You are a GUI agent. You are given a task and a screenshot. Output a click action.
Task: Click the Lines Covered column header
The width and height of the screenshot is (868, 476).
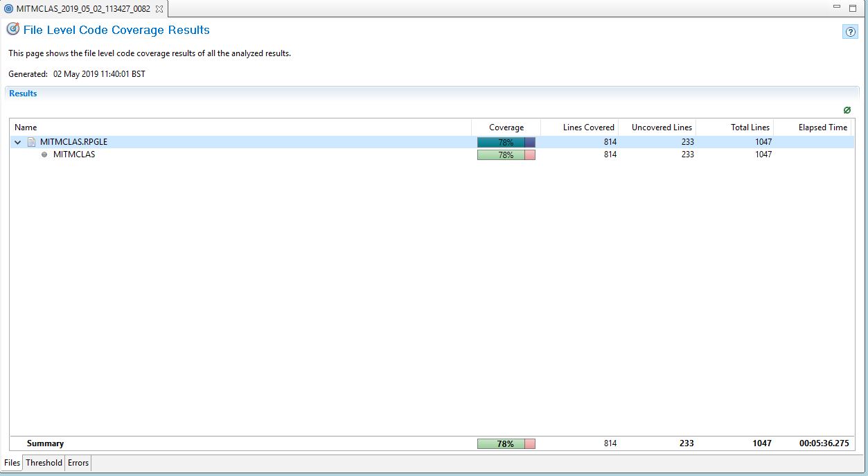click(x=588, y=127)
